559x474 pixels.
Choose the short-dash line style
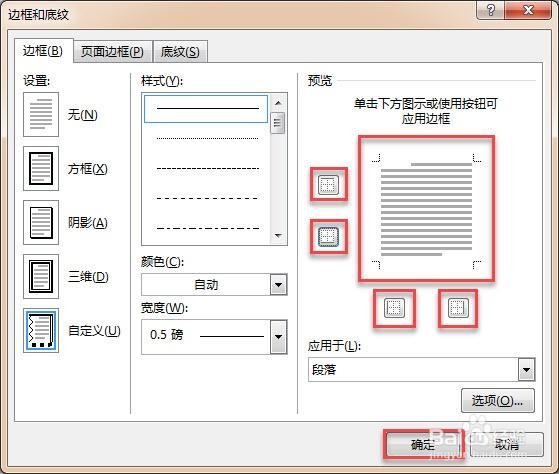click(x=207, y=168)
